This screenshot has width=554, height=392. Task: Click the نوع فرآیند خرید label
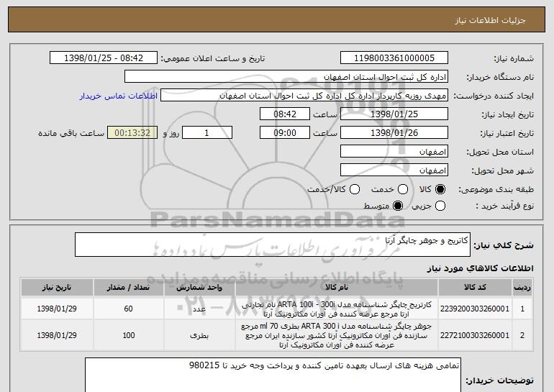(x=504, y=206)
